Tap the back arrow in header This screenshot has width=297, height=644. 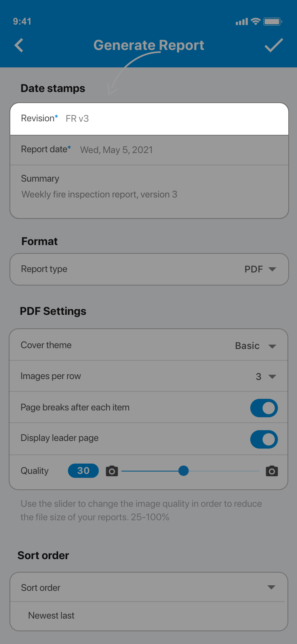click(19, 45)
